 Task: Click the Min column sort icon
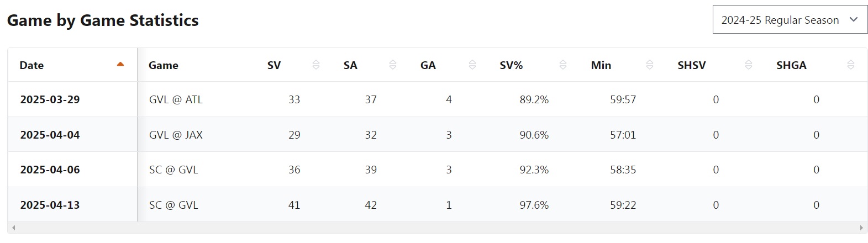(650, 65)
